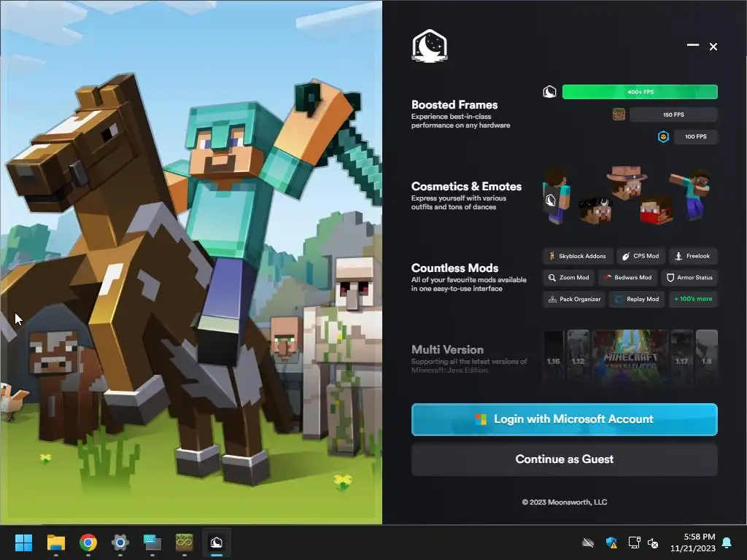Screen dimensions: 747x560
Task: Click the Cosmetics & Emotes heading
Action: tap(466, 186)
